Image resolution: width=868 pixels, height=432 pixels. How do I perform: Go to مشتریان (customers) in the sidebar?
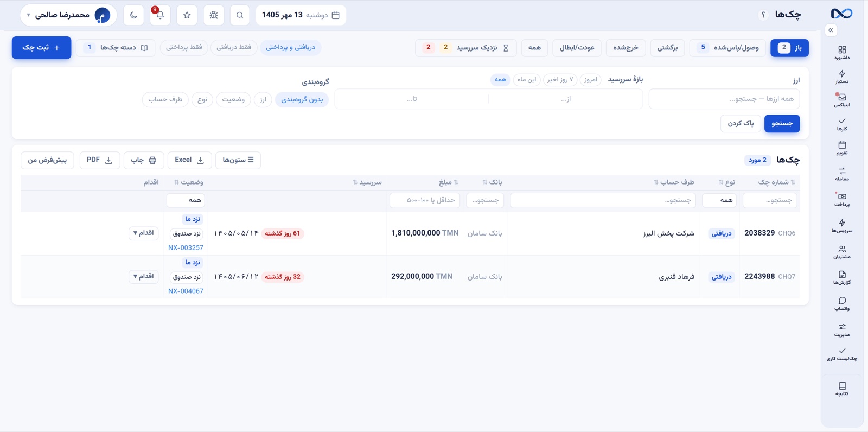pyautogui.click(x=842, y=252)
